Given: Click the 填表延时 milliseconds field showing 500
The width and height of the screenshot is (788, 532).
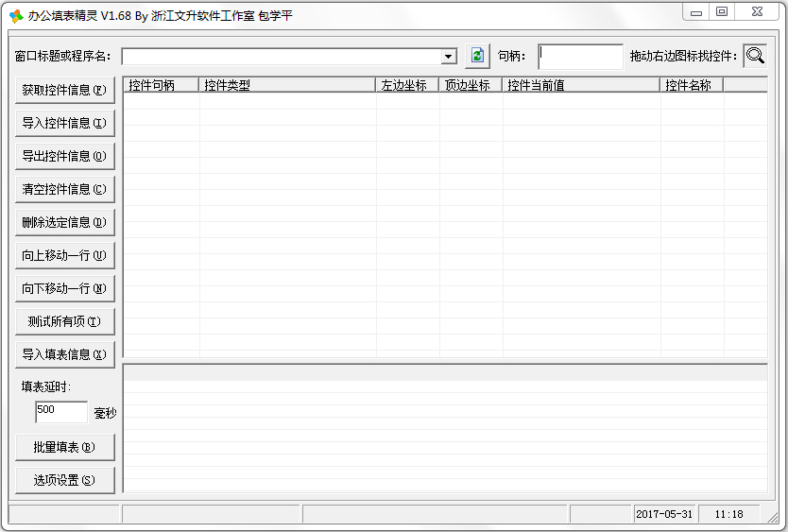Looking at the screenshot, I should click(61, 412).
